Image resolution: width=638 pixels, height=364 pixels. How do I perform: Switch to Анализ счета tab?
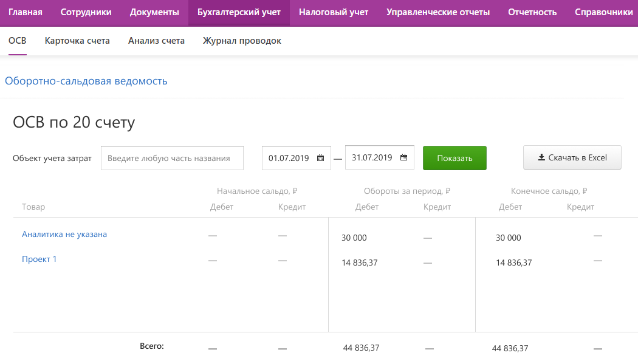pos(156,41)
